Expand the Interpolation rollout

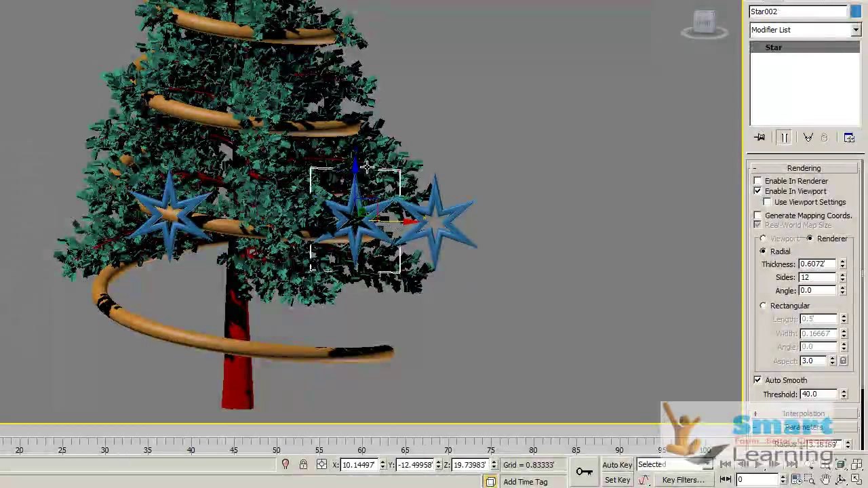click(804, 413)
